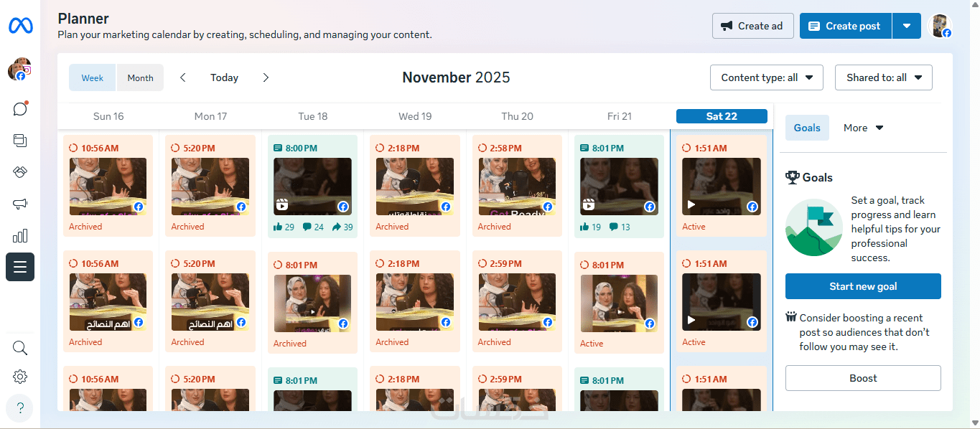
Task: Open Insights bar chart icon in sidebar
Action: tap(20, 235)
